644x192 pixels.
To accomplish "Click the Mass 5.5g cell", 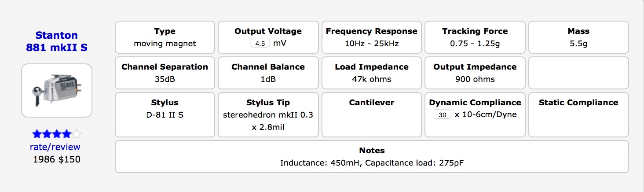I will coord(578,37).
